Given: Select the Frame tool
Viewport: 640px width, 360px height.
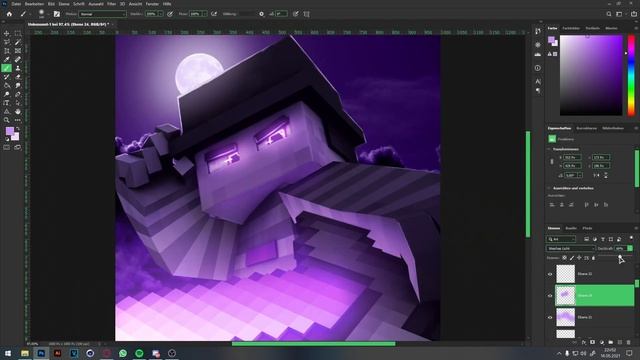Looking at the screenshot, I should 18,51.
